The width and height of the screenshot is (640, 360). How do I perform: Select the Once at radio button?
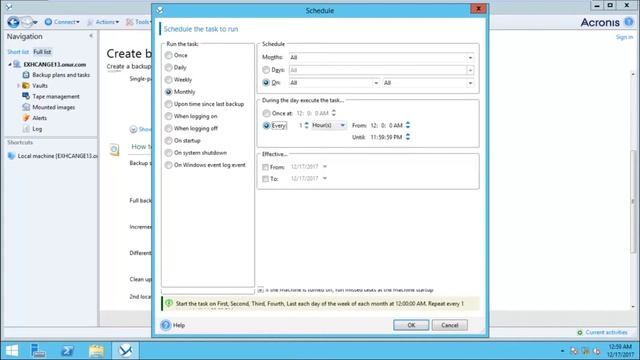click(266, 113)
